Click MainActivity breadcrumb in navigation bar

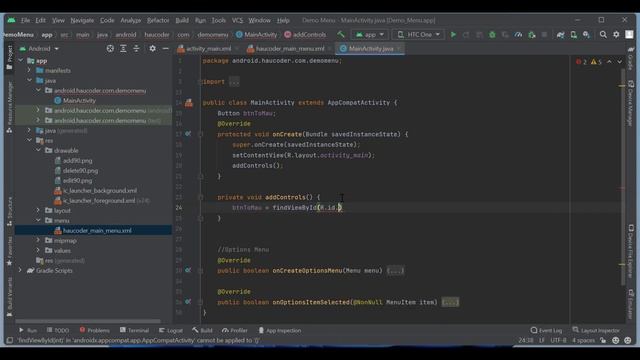click(256, 35)
